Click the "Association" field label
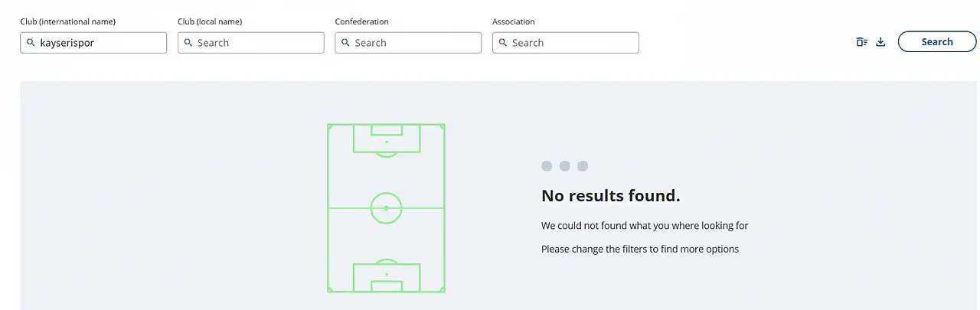 click(x=513, y=21)
